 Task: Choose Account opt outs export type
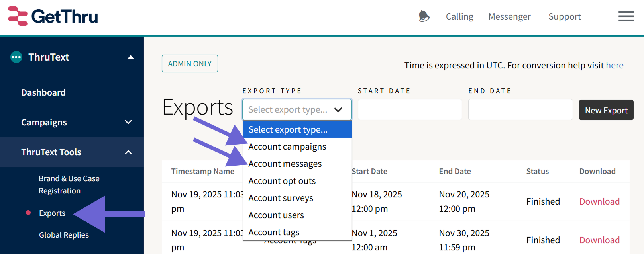tap(297, 181)
